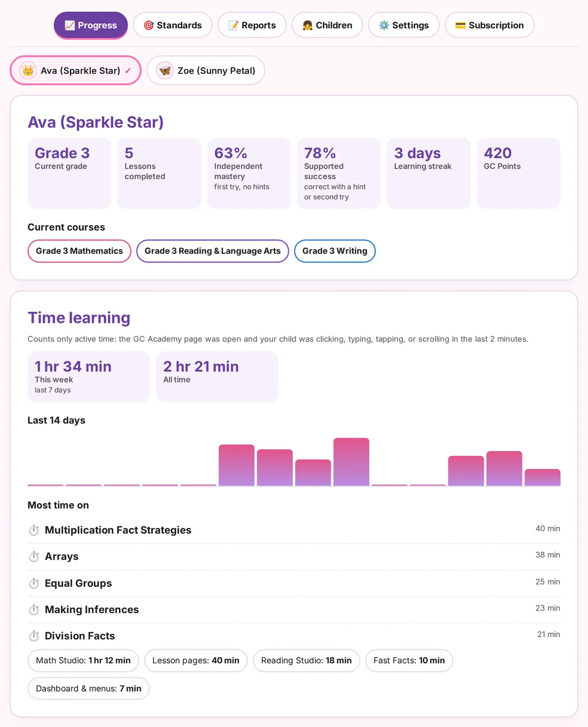
Task: Click the Arrays lesson title
Action: pyautogui.click(x=61, y=556)
